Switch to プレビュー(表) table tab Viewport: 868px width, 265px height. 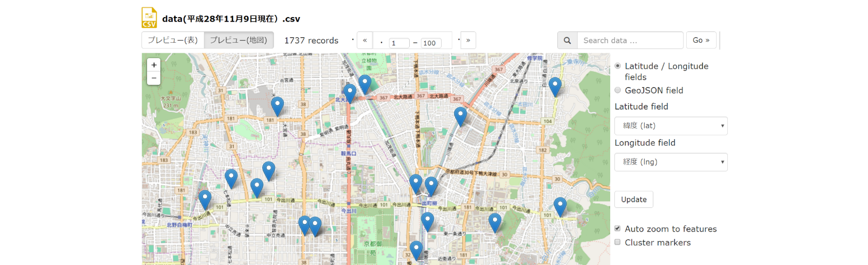(x=173, y=41)
